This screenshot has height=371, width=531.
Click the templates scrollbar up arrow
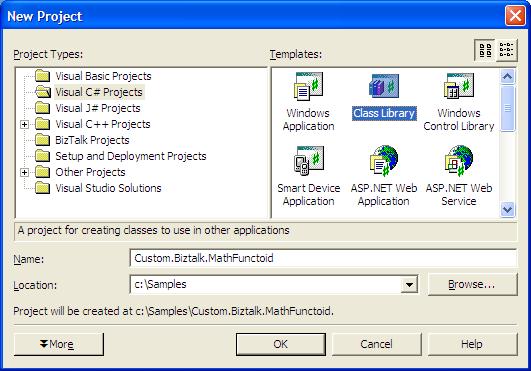coord(507,77)
